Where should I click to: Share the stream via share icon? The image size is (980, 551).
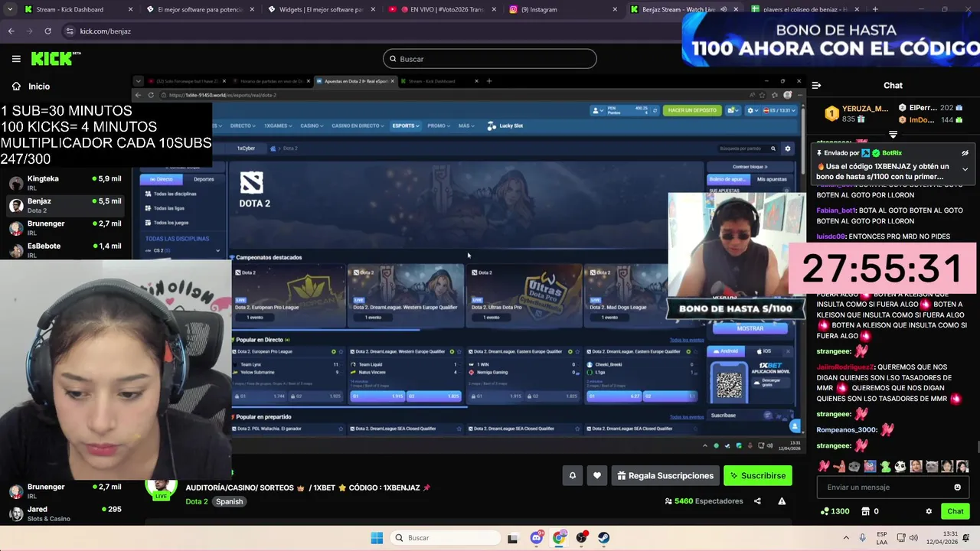coord(757,501)
